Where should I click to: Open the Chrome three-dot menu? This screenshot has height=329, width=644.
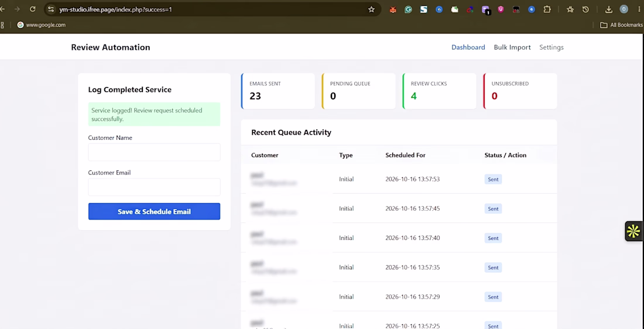pos(639,9)
